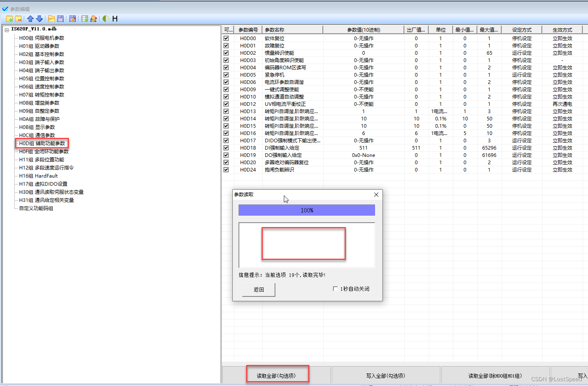Click the H toolbar icon
This screenshot has width=588, height=386.
(115, 19)
